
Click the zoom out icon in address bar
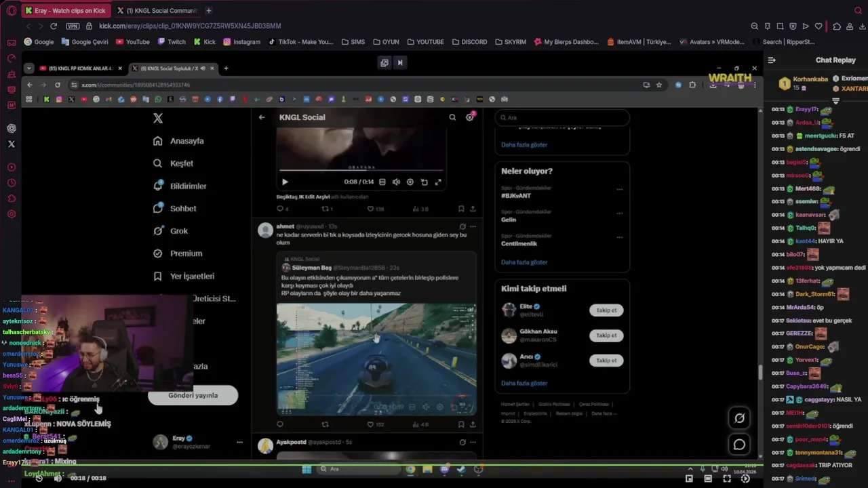click(x=754, y=26)
